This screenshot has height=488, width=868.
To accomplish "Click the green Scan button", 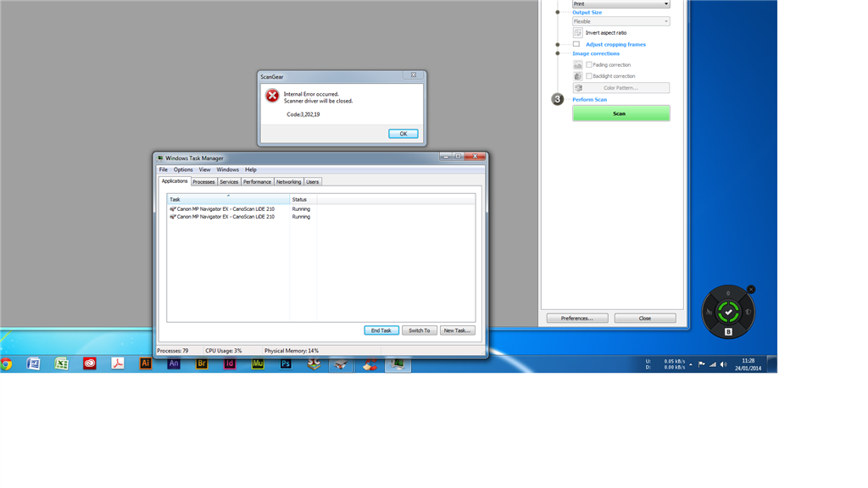I will (621, 114).
